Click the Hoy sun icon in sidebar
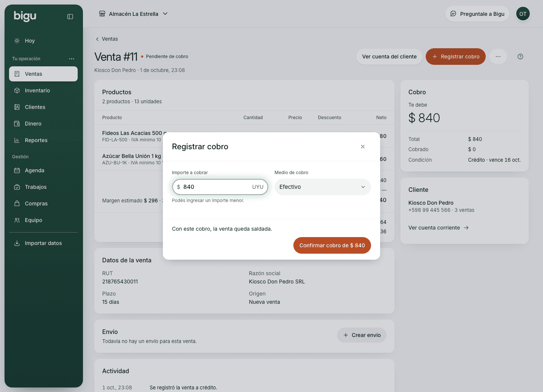 coord(17,41)
